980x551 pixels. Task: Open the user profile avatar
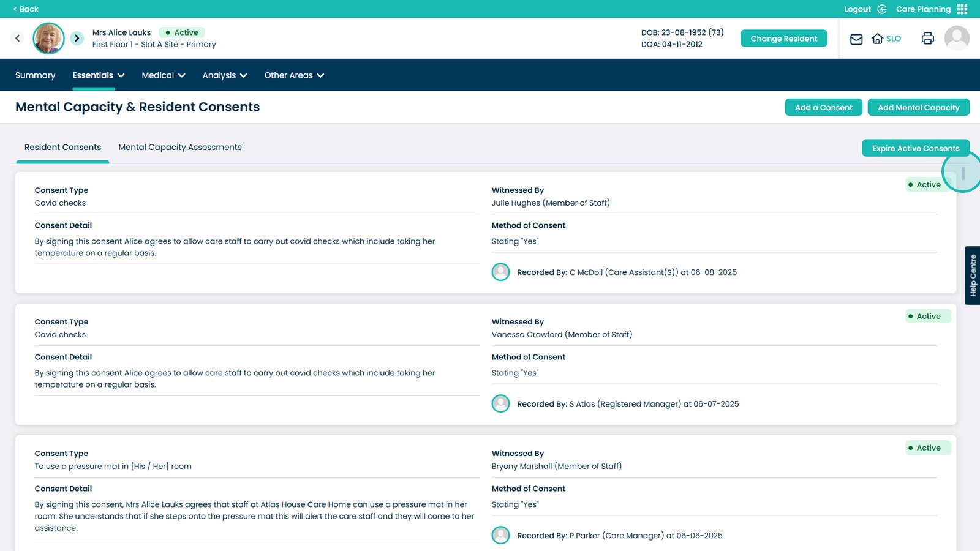point(956,39)
